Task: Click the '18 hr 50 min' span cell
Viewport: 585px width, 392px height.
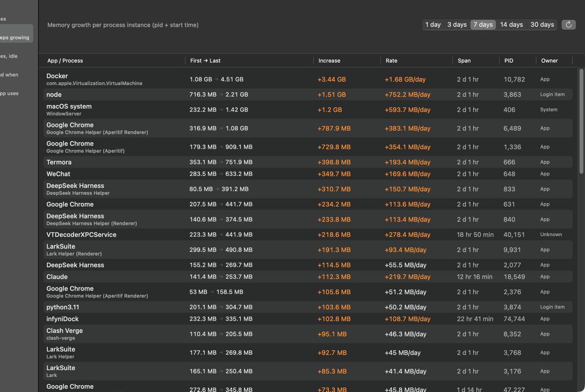Action: [475, 235]
